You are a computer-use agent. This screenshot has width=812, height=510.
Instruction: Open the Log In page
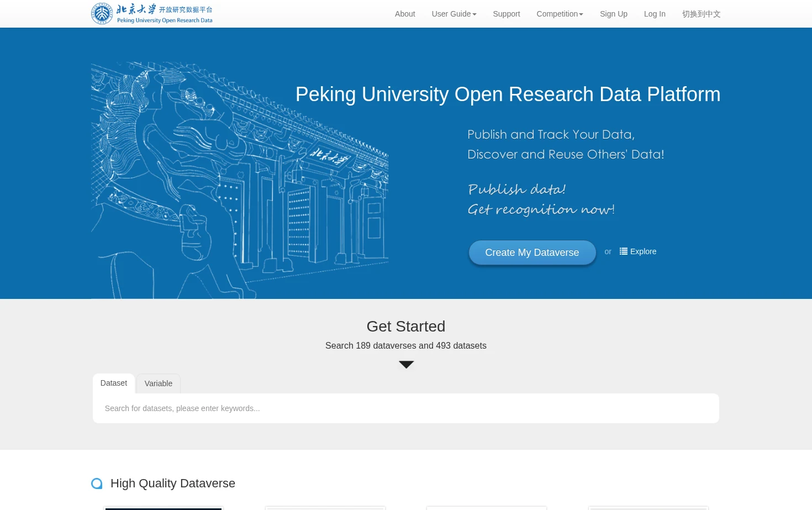[x=655, y=14]
